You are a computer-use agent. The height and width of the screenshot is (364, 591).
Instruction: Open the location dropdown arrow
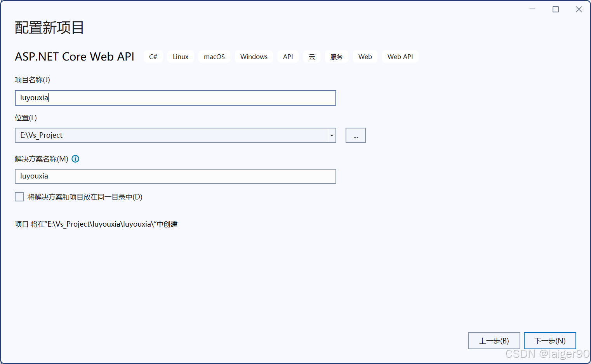pos(332,135)
